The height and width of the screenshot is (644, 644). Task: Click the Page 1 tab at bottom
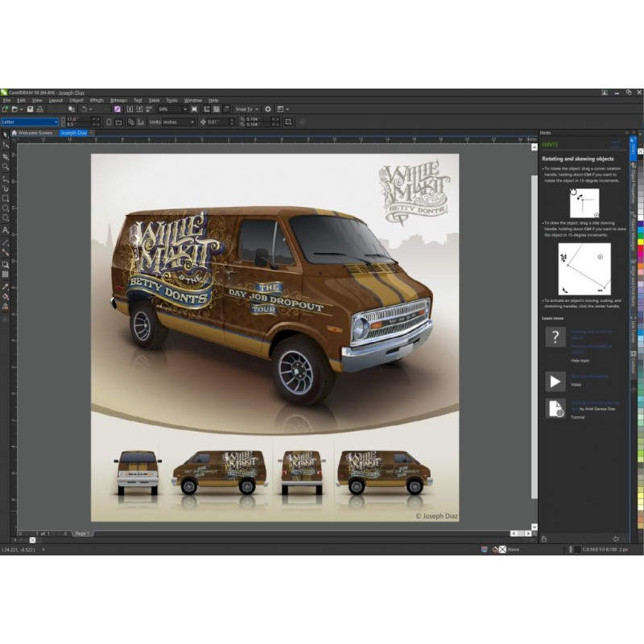point(82,533)
